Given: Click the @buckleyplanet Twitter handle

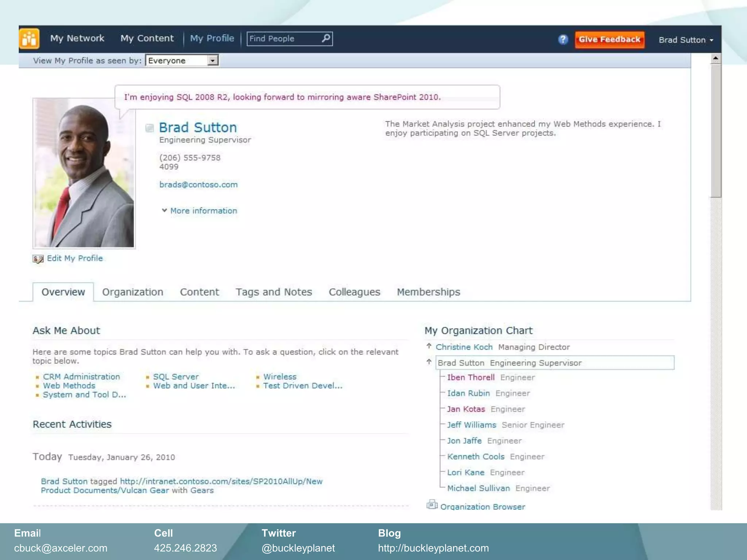Looking at the screenshot, I should click(x=298, y=548).
